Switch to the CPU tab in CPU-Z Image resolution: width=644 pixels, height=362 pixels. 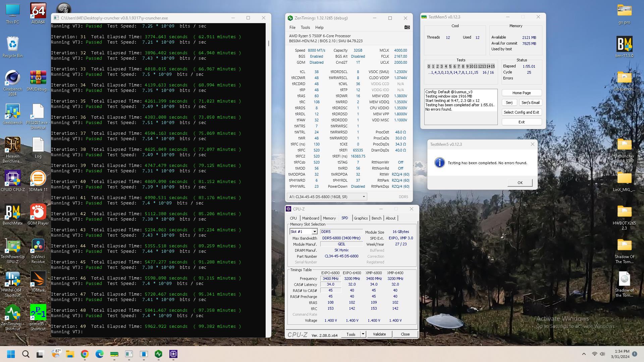point(293,218)
